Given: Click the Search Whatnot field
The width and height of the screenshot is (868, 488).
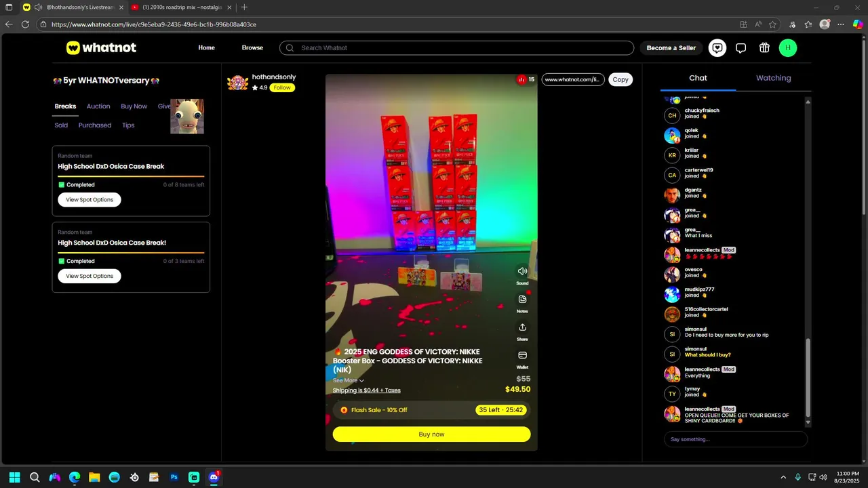Looking at the screenshot, I should click(x=456, y=48).
